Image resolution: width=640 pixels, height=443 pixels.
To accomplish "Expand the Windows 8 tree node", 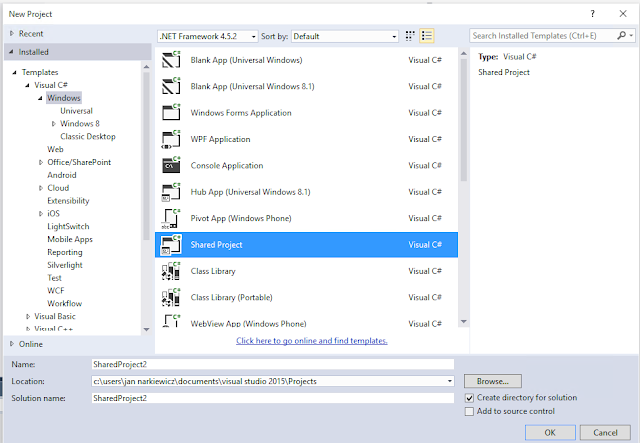I will click(53, 123).
